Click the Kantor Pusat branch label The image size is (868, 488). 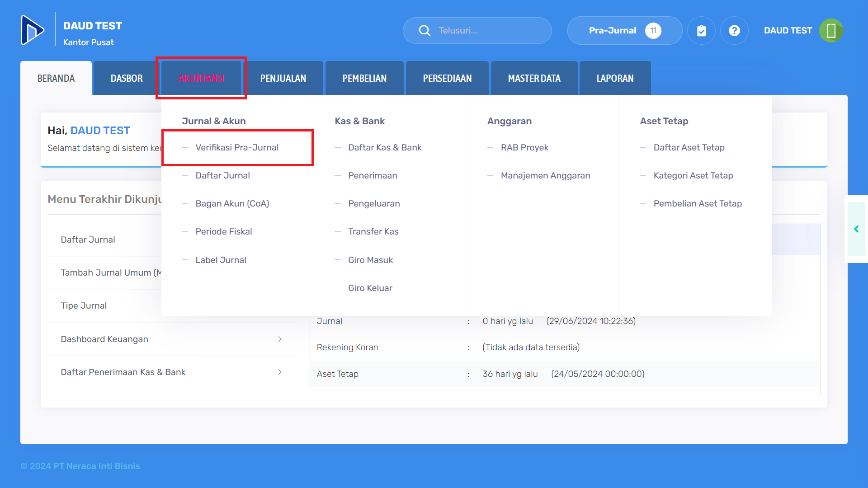click(x=88, y=42)
